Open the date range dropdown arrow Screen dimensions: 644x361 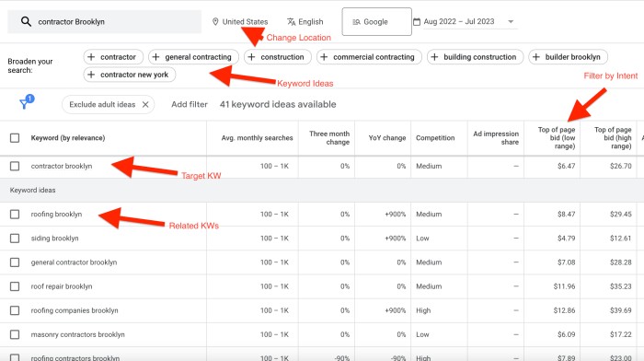click(511, 21)
